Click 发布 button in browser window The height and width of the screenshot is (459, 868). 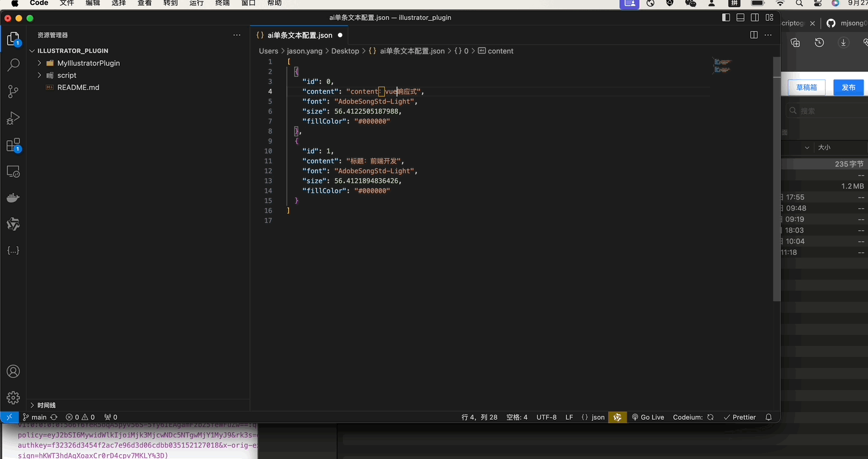click(849, 88)
